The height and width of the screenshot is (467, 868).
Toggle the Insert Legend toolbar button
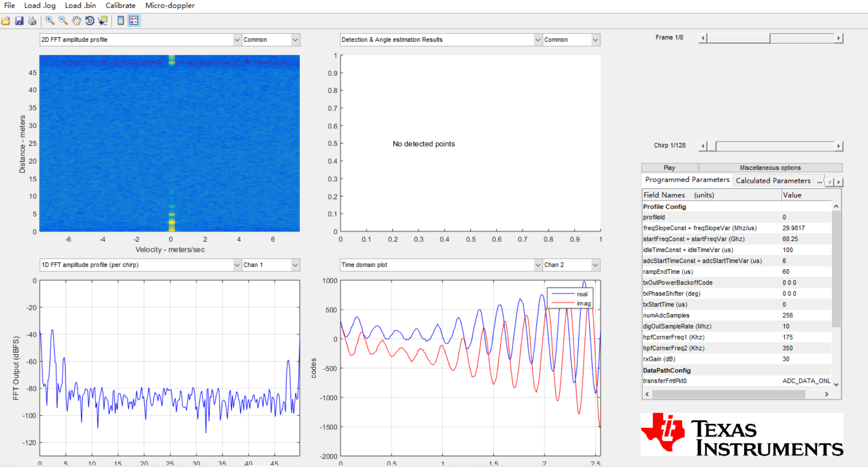click(134, 21)
